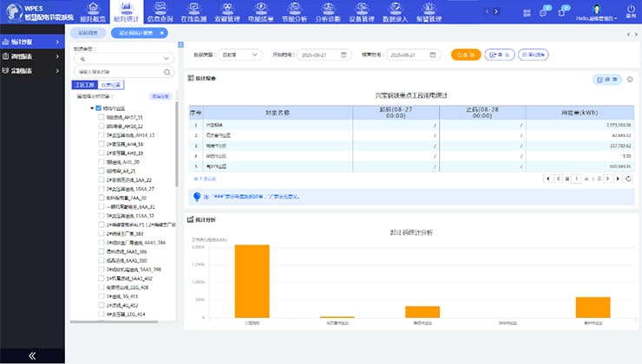Viewport: 642px width, 364px height.
Task: Open the 数据类型 dropdown in filter bar
Action: click(x=242, y=55)
